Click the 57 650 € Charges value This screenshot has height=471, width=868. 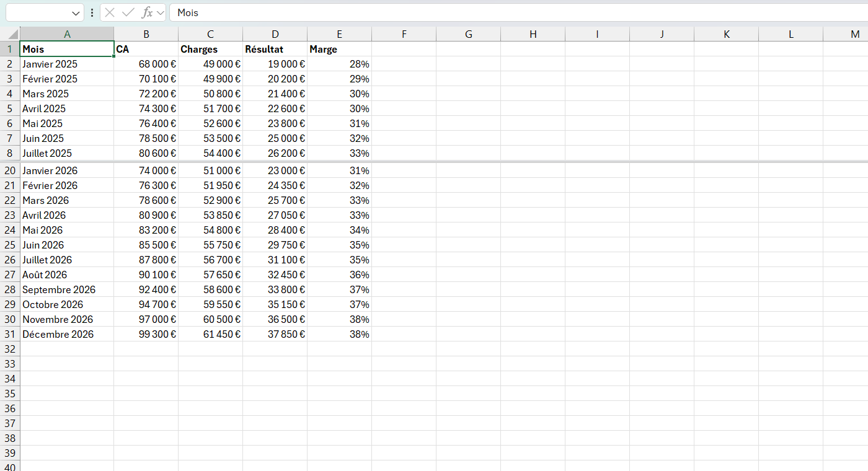point(211,275)
